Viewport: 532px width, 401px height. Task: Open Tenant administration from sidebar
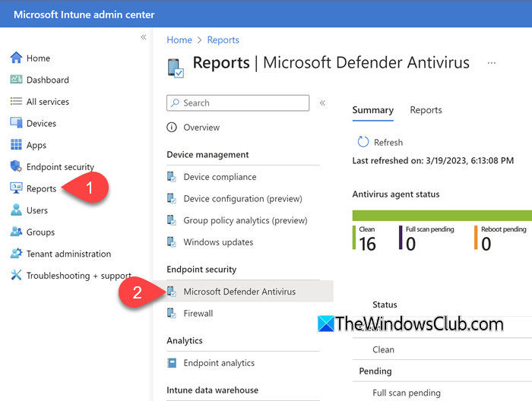tap(68, 254)
